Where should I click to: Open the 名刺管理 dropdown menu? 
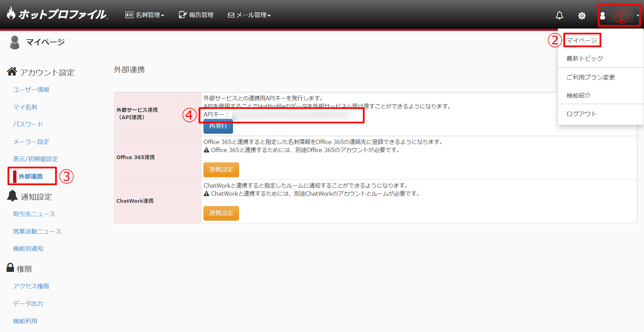(x=145, y=15)
